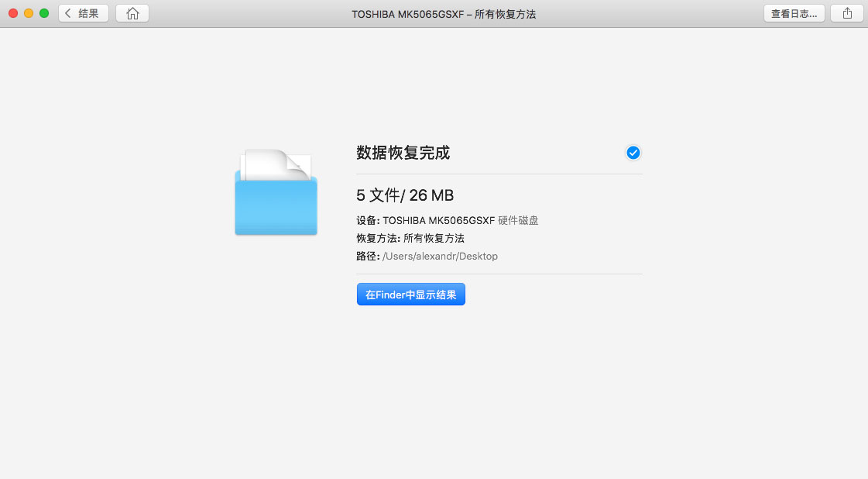Open the home screen via the house icon
The image size is (868, 479).
[132, 12]
